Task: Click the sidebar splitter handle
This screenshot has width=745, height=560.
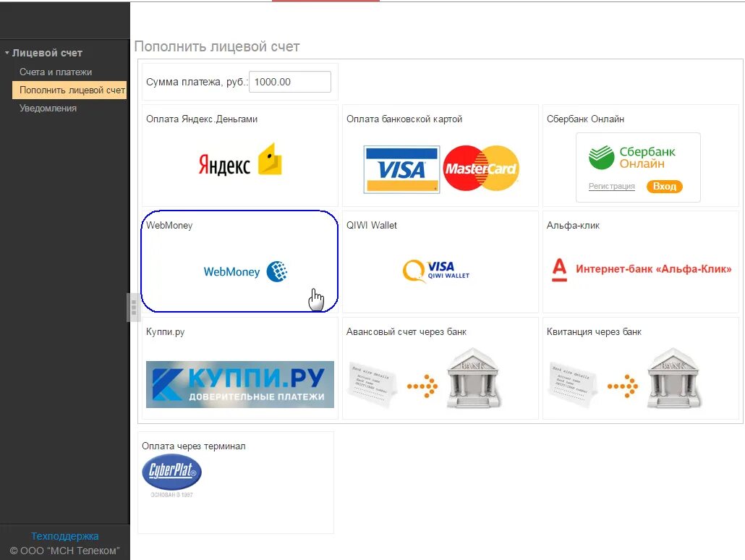Action: (134, 307)
